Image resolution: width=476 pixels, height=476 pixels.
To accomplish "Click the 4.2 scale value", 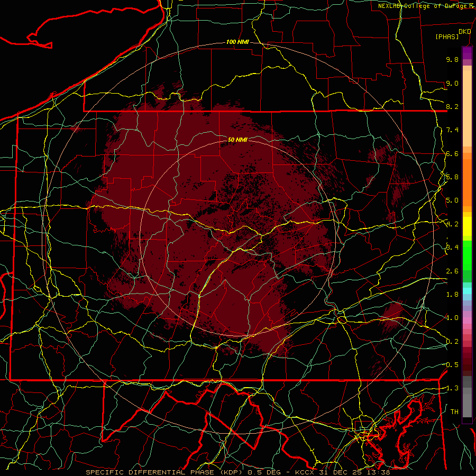I will click(452, 224).
